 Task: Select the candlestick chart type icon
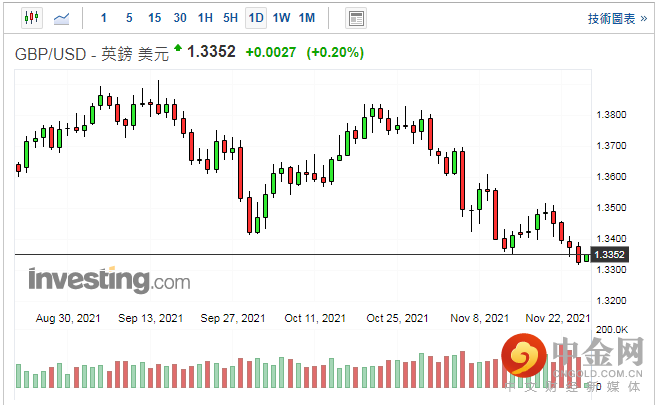[30, 18]
